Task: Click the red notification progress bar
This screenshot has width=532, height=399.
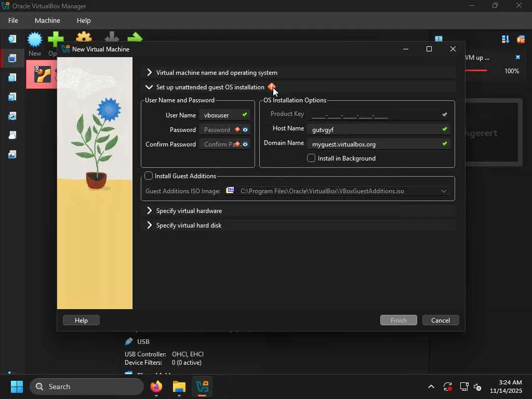Action: (476, 71)
